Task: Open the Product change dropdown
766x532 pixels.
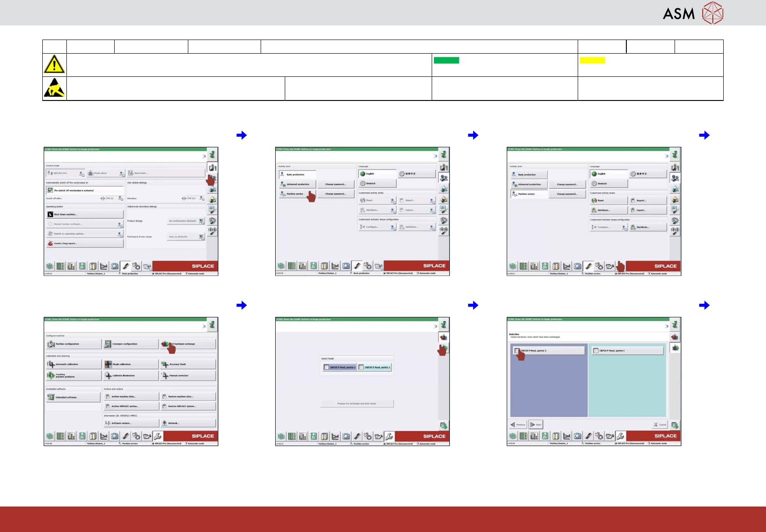Action: (x=186, y=221)
